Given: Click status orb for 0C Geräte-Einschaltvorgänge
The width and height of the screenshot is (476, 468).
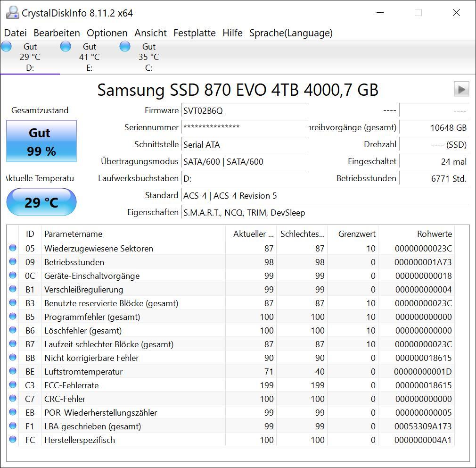Looking at the screenshot, I should click(x=13, y=275).
